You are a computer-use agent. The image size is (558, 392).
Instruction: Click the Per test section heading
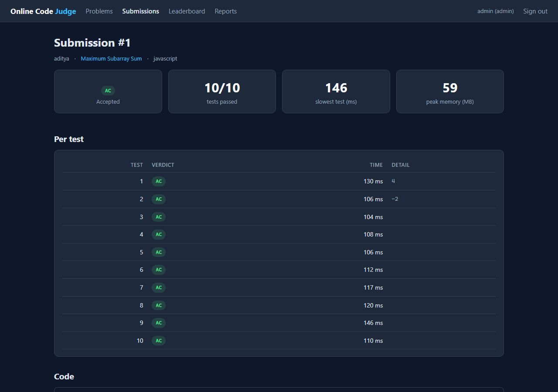pos(69,139)
